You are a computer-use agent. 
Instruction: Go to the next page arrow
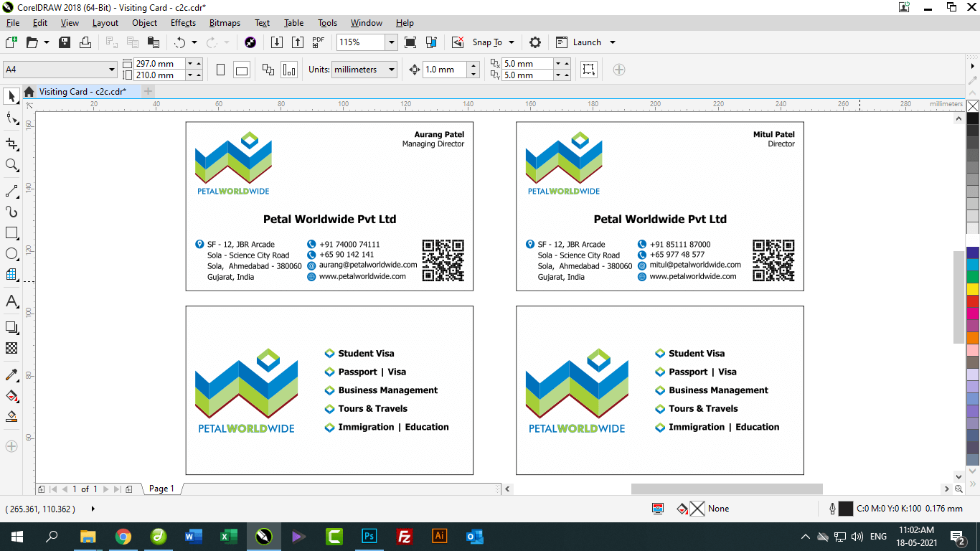tap(106, 489)
